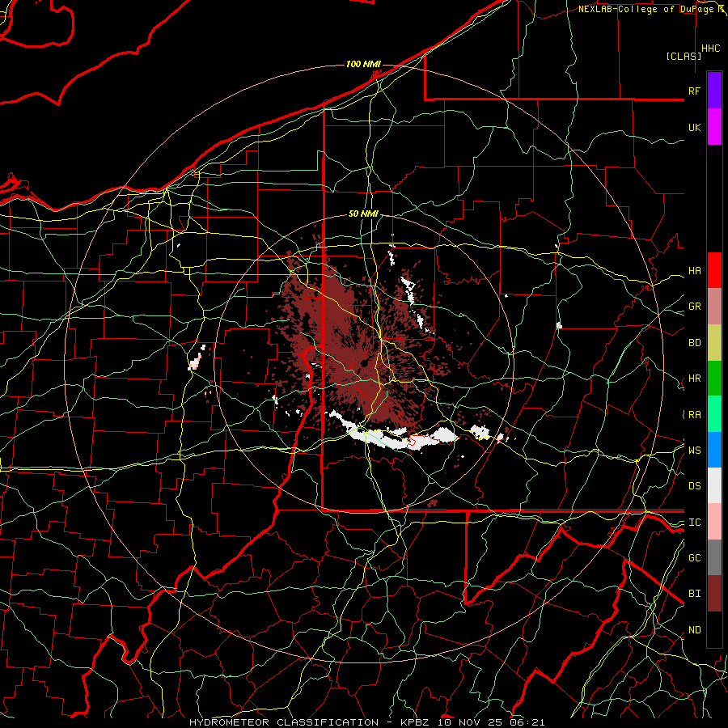The image size is (728, 728).
Task: Click the KPBZ radar site identifier
Action: point(416,722)
